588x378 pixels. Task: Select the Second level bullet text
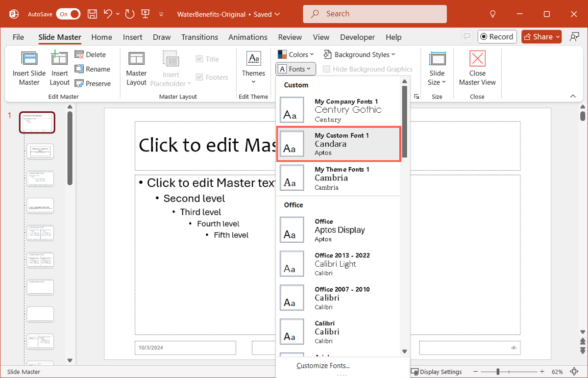pos(194,199)
